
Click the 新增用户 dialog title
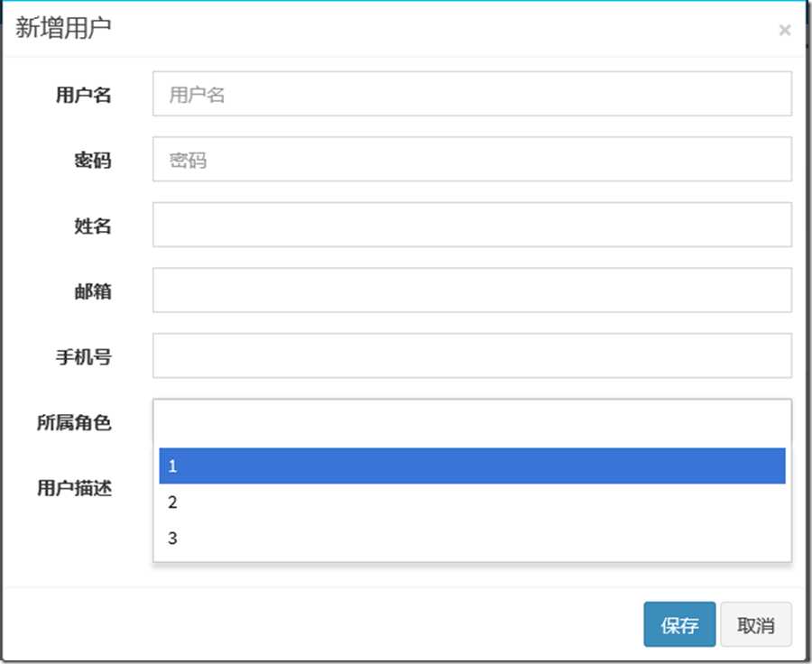coord(63,27)
